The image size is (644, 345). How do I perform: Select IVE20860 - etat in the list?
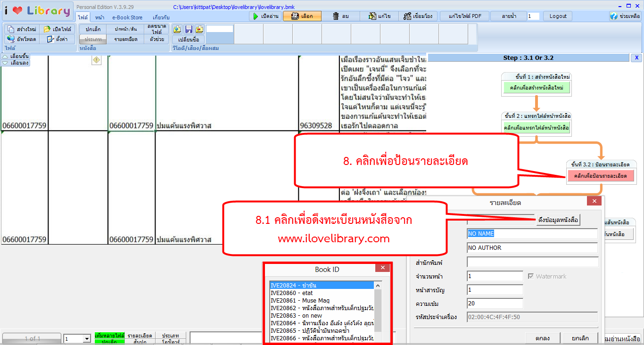click(322, 293)
